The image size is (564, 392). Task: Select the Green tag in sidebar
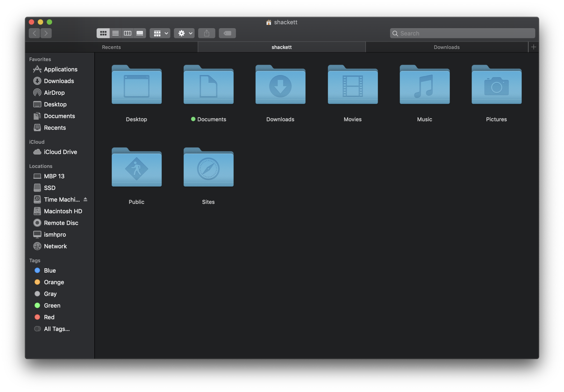tap(52, 305)
